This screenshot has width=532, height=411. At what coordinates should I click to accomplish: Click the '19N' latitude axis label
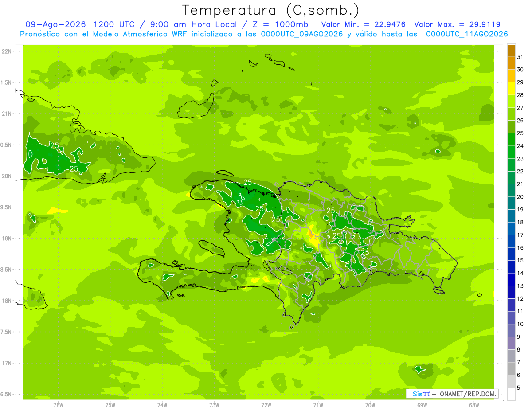coord(7,239)
